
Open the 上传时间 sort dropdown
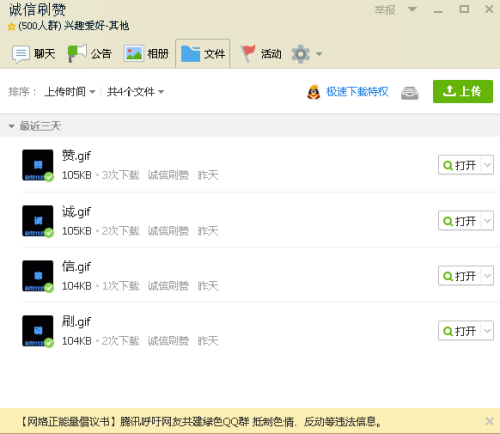[x=70, y=91]
